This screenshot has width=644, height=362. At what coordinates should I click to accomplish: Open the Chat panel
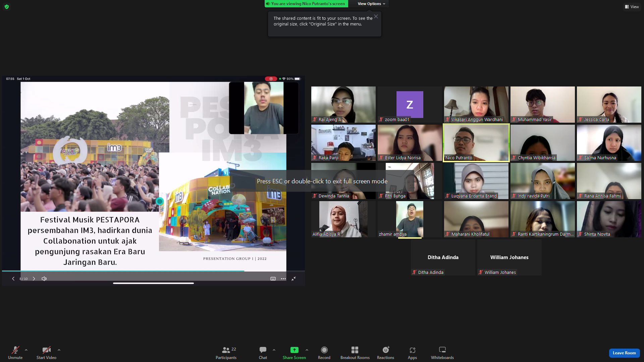pyautogui.click(x=263, y=353)
